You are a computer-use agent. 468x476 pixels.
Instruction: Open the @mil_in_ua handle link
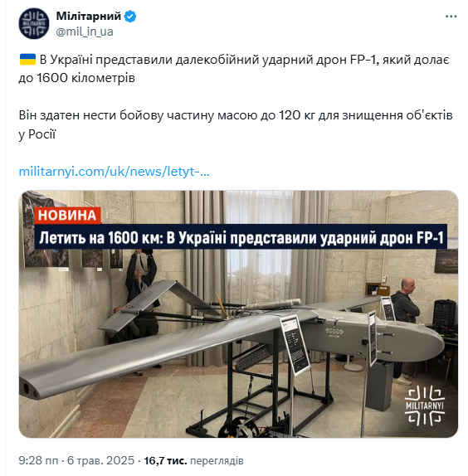pos(85,32)
